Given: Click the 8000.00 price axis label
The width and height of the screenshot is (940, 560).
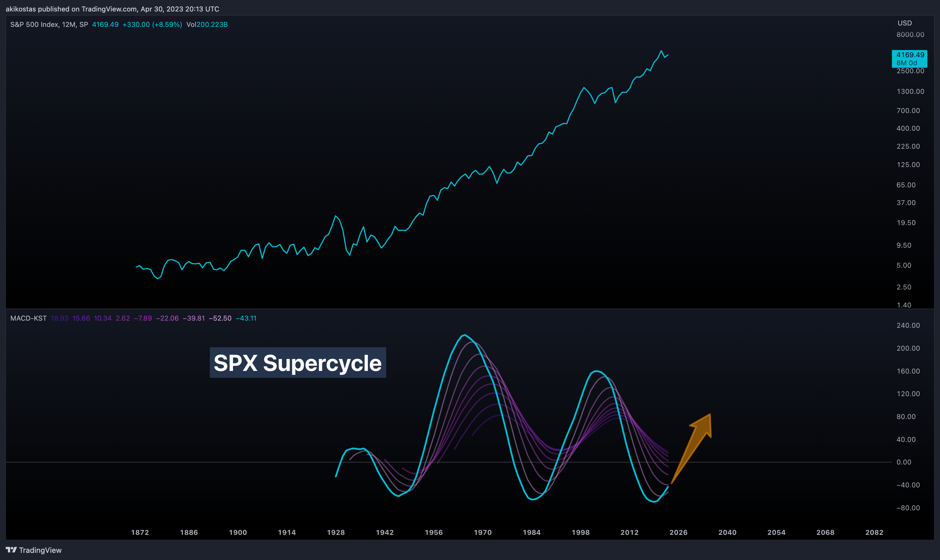Looking at the screenshot, I should (x=910, y=35).
